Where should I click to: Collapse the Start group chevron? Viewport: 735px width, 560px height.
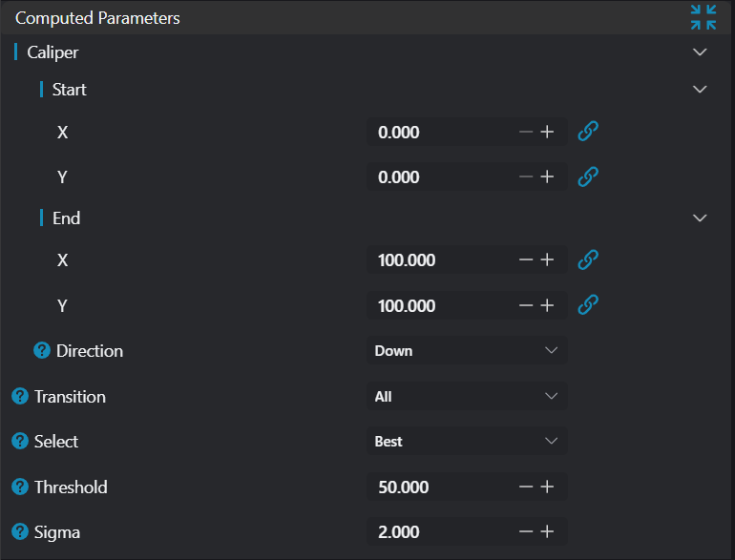pyautogui.click(x=700, y=90)
